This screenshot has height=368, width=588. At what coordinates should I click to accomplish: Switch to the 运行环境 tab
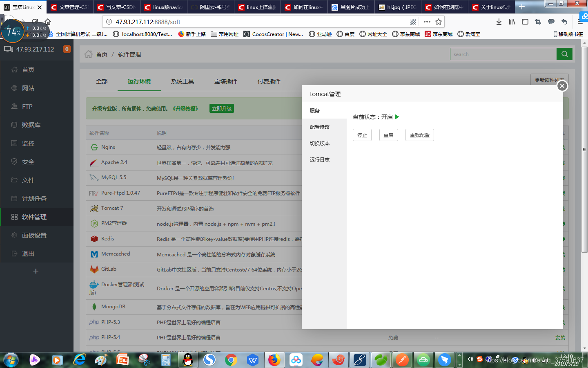point(139,81)
